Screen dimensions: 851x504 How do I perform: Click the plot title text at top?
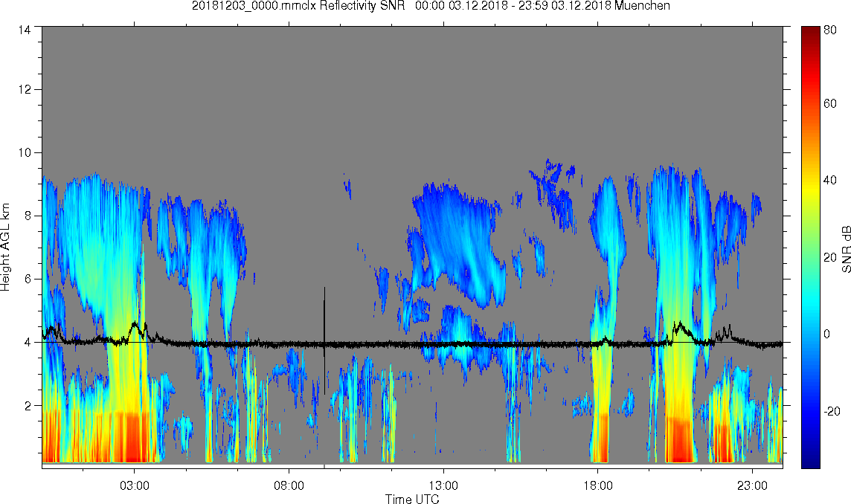pos(431,6)
